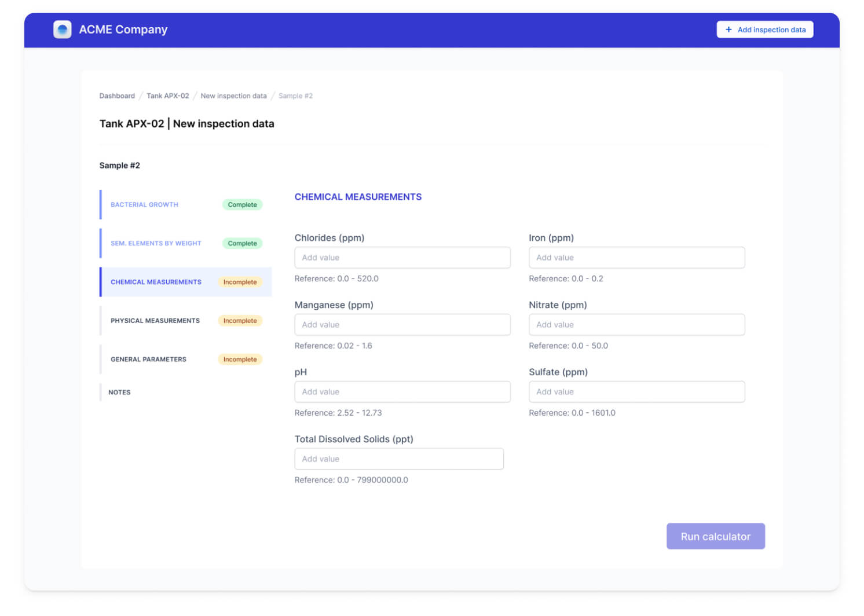Click the Manganese (ppm) label
Screen dimensions: 864x616
coord(334,305)
